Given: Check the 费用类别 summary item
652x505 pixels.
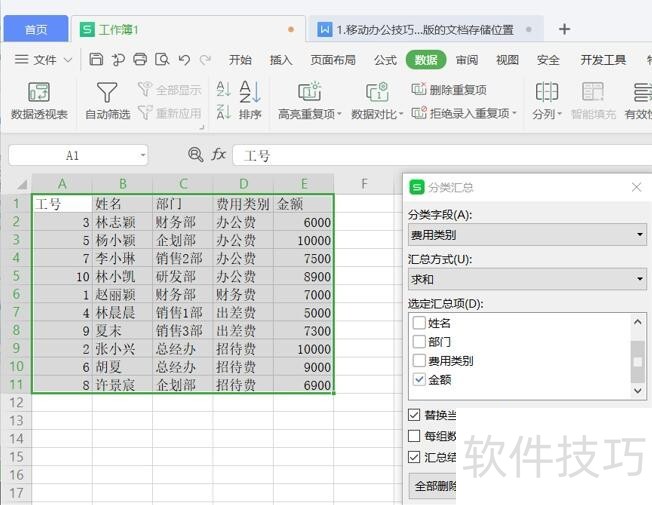Looking at the screenshot, I should click(419, 361).
